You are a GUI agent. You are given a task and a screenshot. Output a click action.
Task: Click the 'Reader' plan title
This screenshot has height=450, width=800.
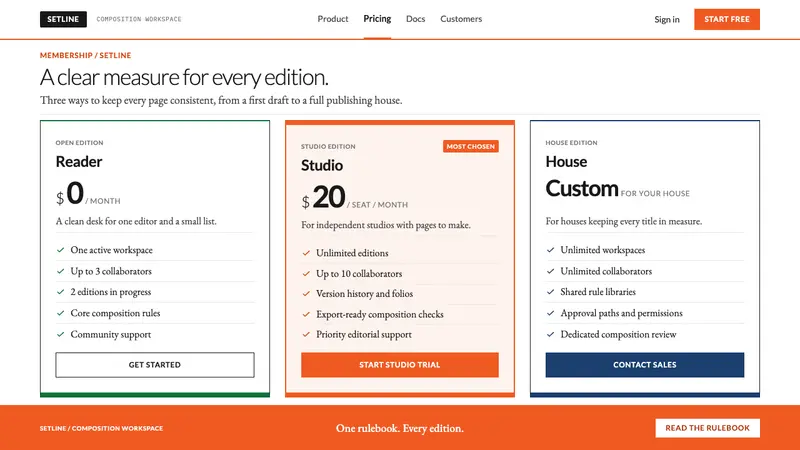coord(79,162)
